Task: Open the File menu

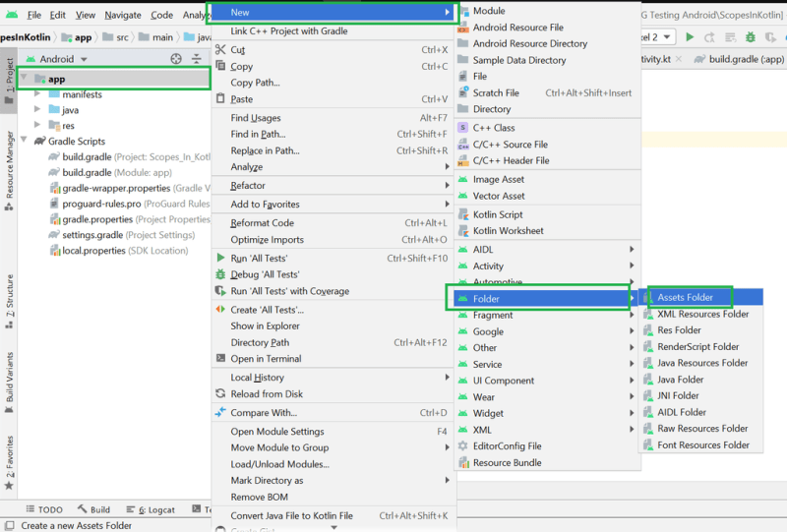Action: pos(34,15)
